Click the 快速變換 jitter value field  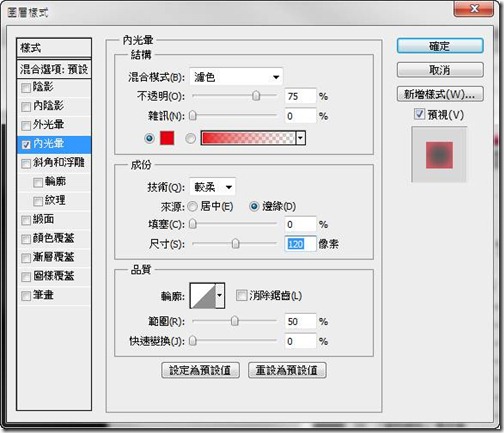(300, 341)
